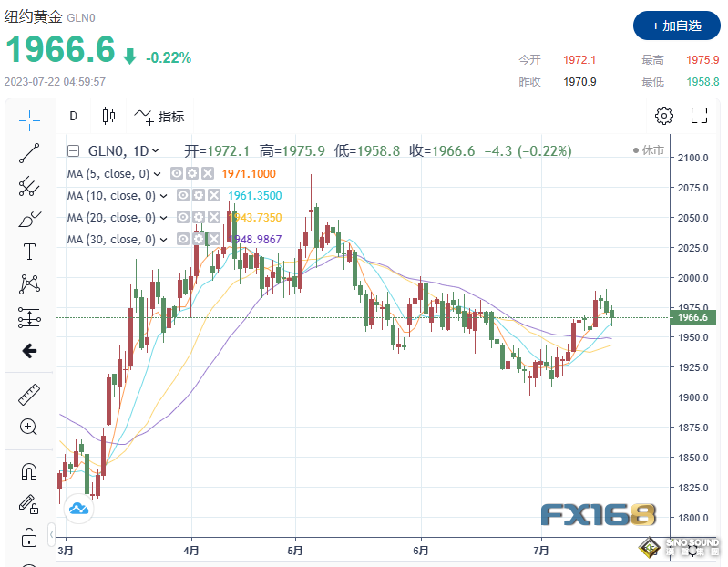Select the XABCD pattern tool
This screenshot has height=567, width=728.
(29, 284)
